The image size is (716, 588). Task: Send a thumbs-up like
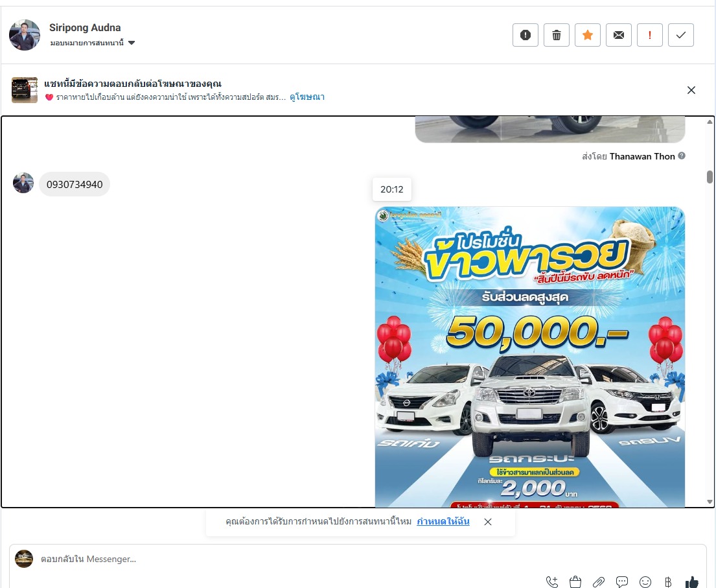click(692, 582)
